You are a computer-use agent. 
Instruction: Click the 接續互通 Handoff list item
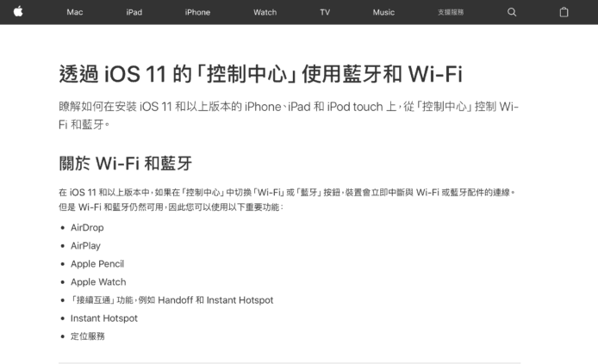point(172,300)
